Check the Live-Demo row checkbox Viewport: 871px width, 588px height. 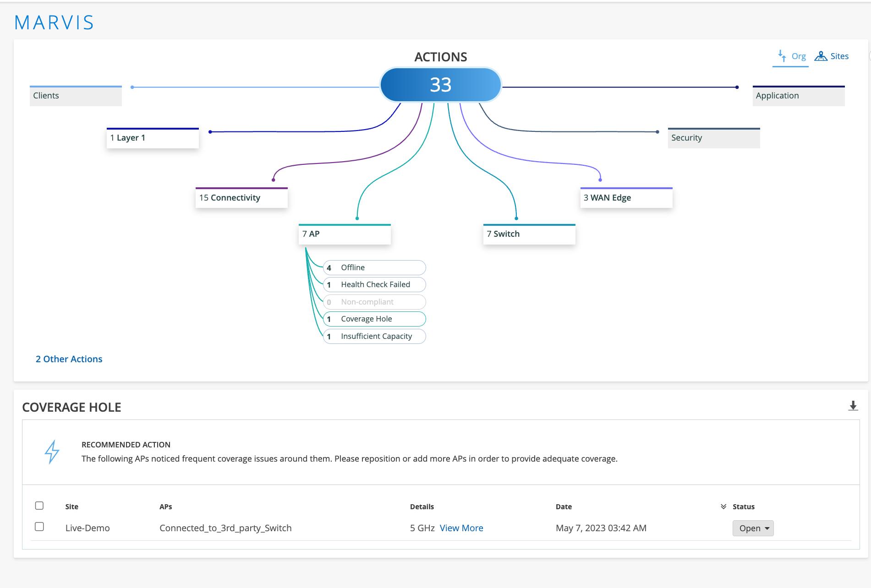[x=39, y=527]
